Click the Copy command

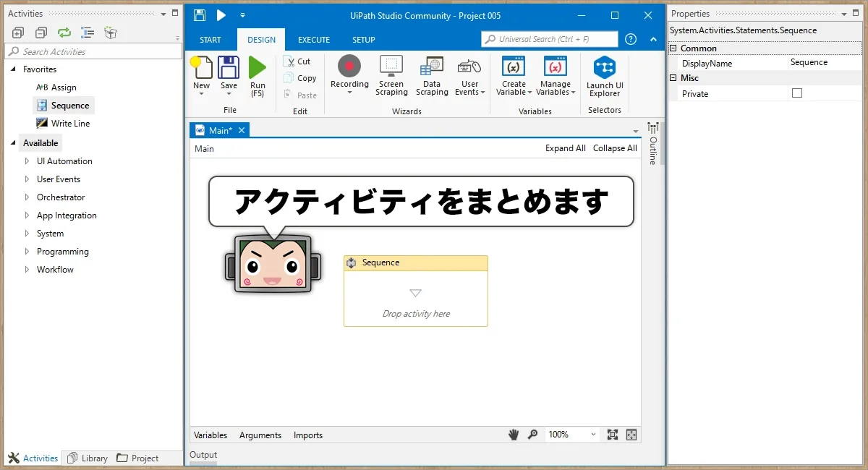click(x=300, y=78)
